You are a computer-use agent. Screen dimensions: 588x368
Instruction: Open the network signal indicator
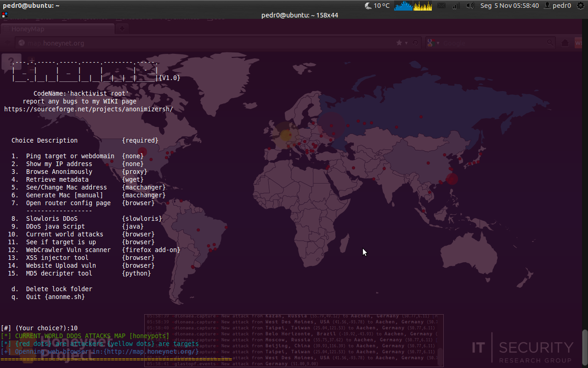(x=456, y=6)
